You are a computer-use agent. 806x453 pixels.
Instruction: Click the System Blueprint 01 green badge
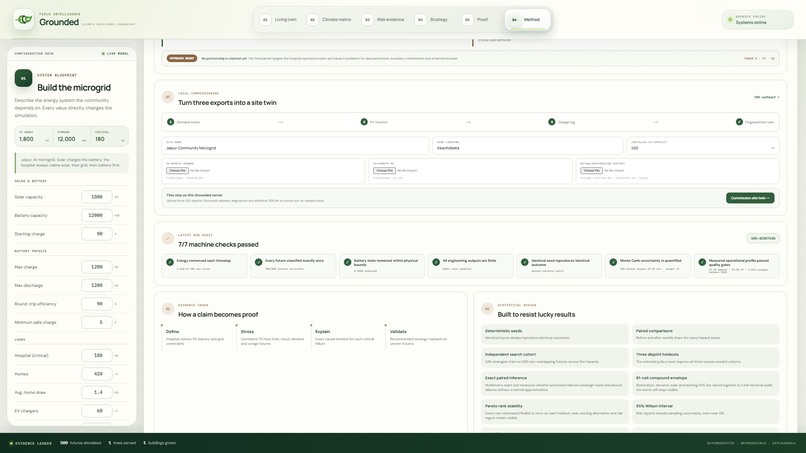23,78
